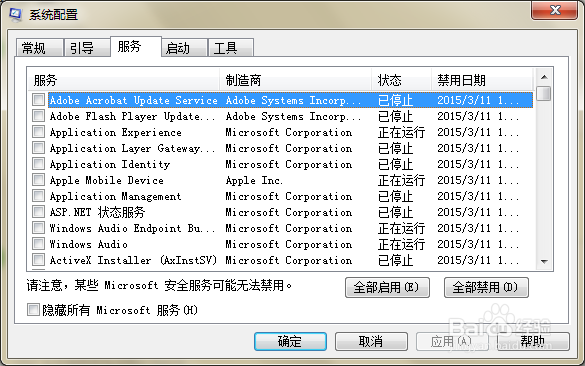This screenshot has height=366, width=585.
Task: Check the Application Identity checkbox
Action: click(x=38, y=164)
